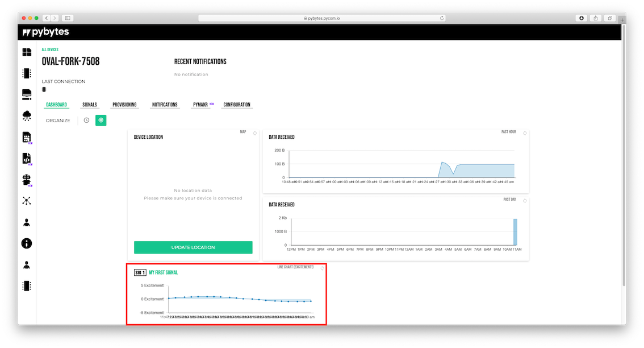This screenshot has height=348, width=644.
Task: Follow the All Devices breadcrumb link
Action: pos(50,50)
